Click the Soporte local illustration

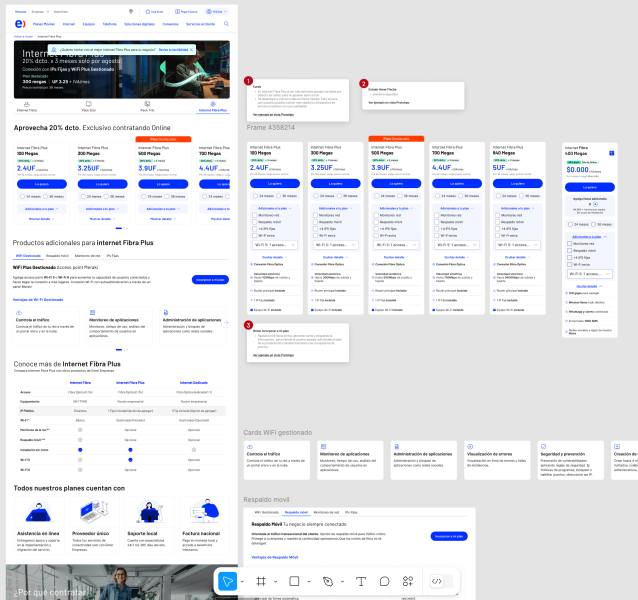click(149, 512)
